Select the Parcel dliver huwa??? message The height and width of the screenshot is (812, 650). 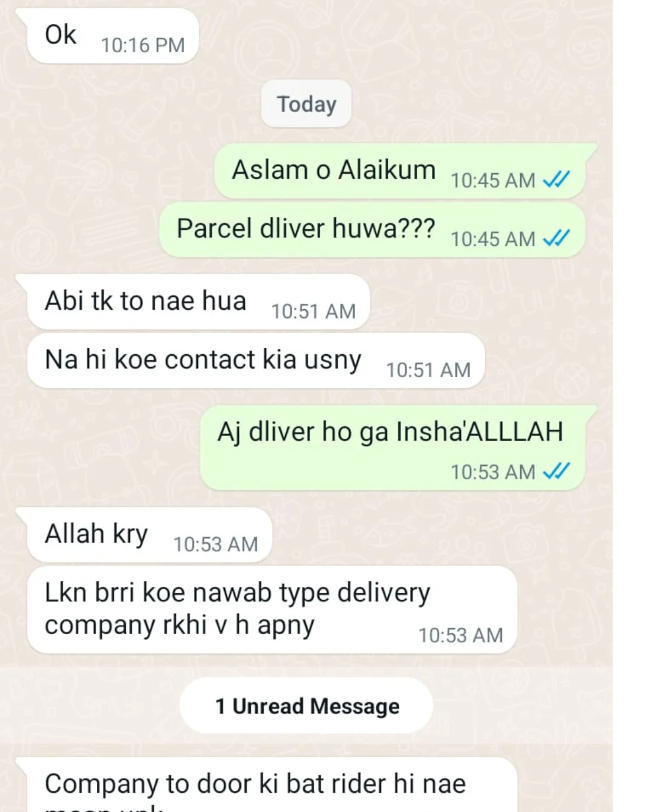tap(373, 230)
